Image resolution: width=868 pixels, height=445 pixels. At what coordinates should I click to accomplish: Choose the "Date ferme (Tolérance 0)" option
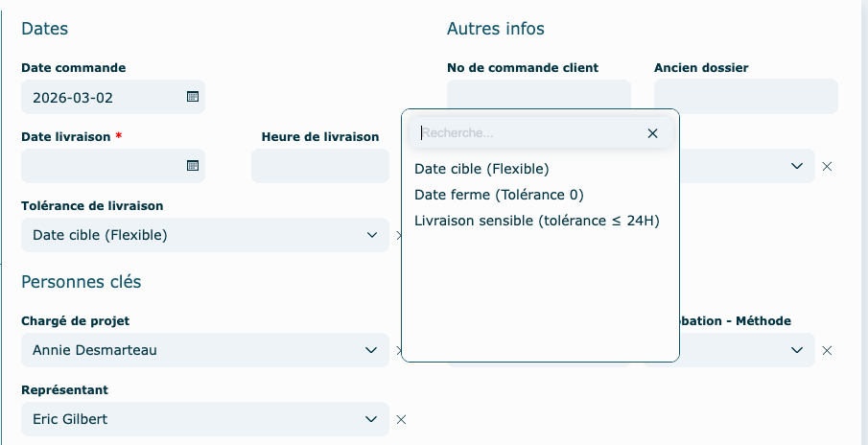[499, 195]
